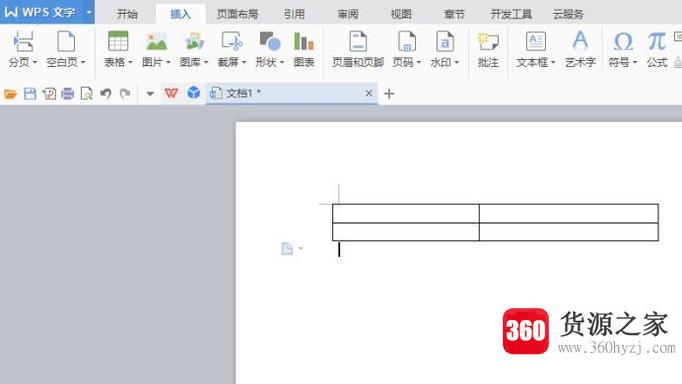Click the second row left table cell
This screenshot has height=384, width=682.
406,232
